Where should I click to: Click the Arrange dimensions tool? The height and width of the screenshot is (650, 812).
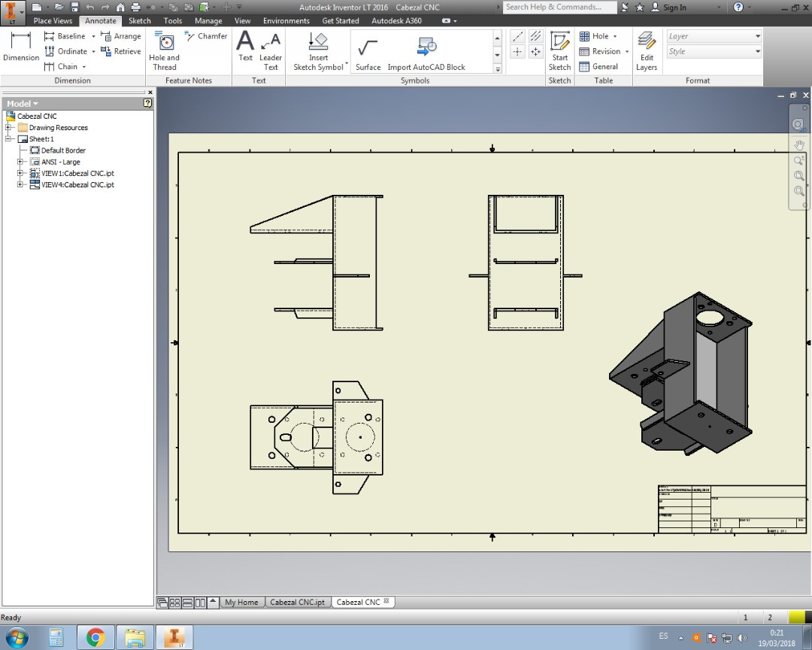(x=120, y=36)
